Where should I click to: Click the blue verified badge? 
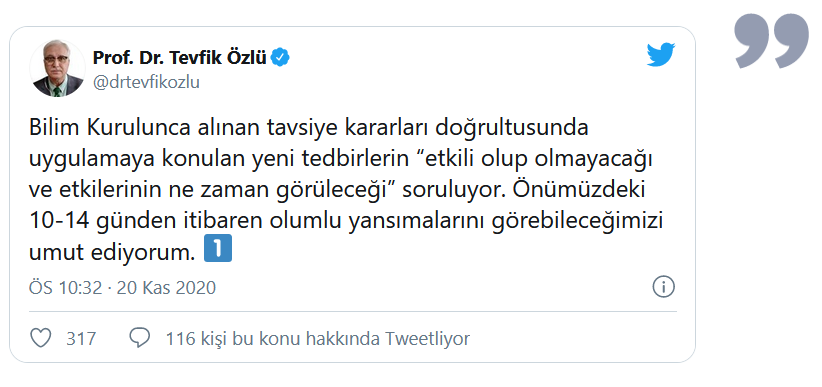tap(280, 58)
